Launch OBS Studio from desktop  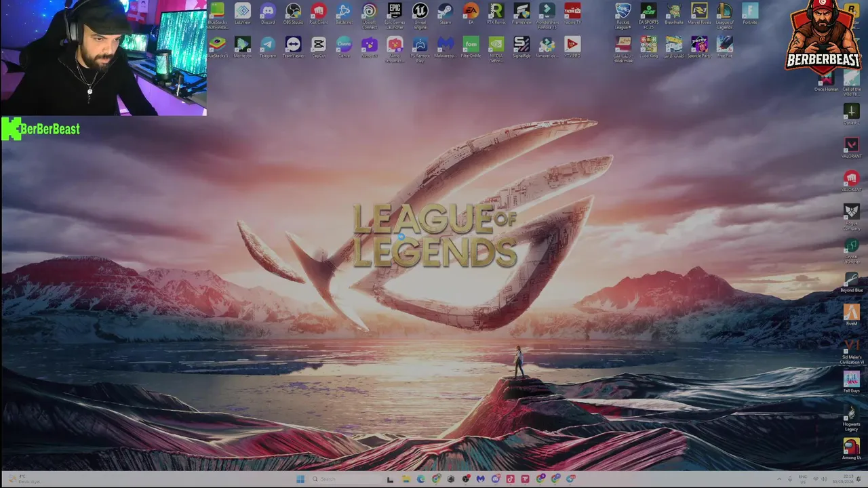(293, 14)
